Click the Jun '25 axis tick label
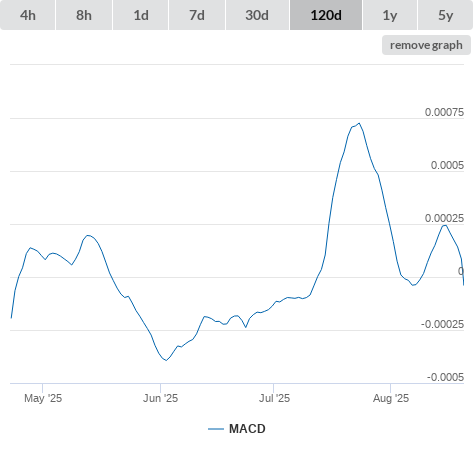 pos(160,398)
